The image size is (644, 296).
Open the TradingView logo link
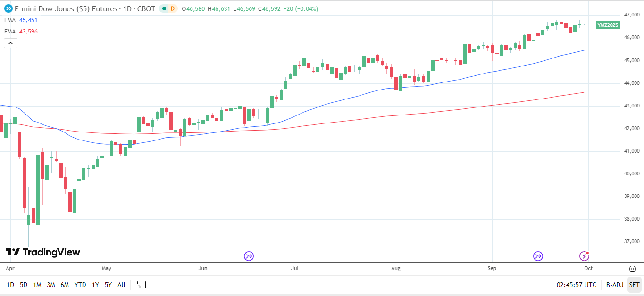click(43, 252)
